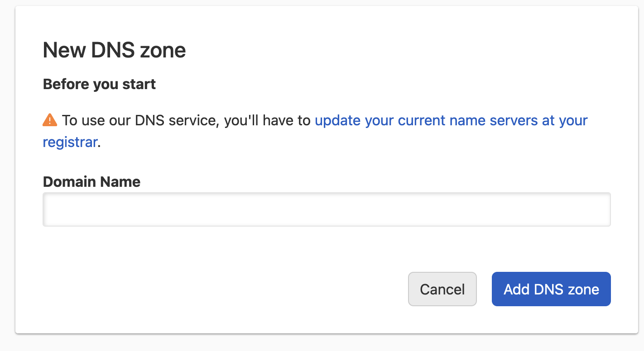
Task: Activate the blue Add DNS zone button
Action: click(x=551, y=289)
